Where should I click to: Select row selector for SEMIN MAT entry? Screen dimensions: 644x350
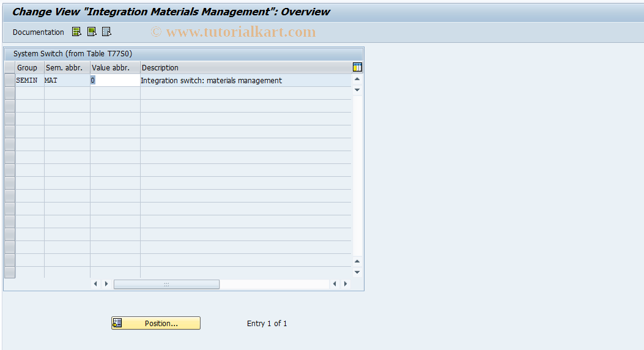click(x=10, y=80)
